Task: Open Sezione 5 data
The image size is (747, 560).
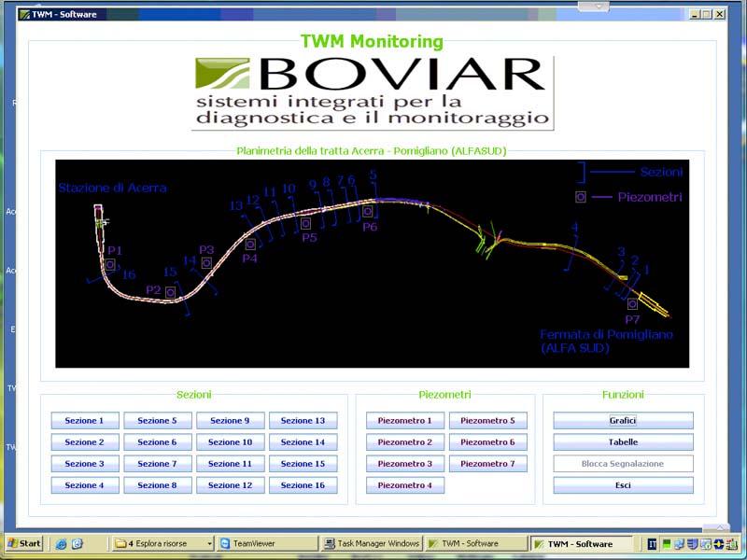Action: (158, 421)
